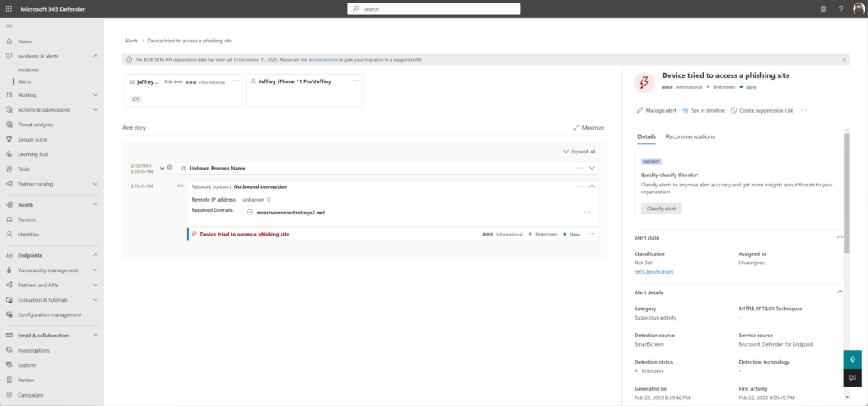Click the Identities person icon
The width and height of the screenshot is (868, 406).
(x=8, y=234)
